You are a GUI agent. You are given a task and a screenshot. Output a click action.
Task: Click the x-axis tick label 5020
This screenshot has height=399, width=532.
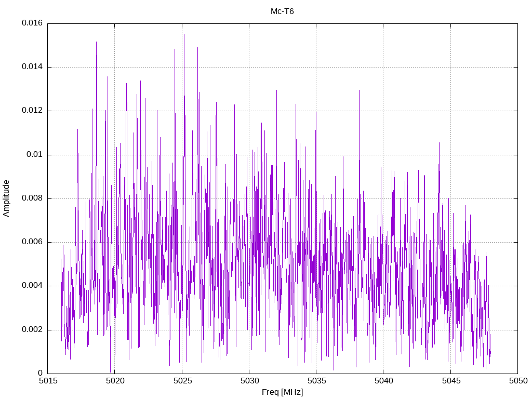(115, 381)
